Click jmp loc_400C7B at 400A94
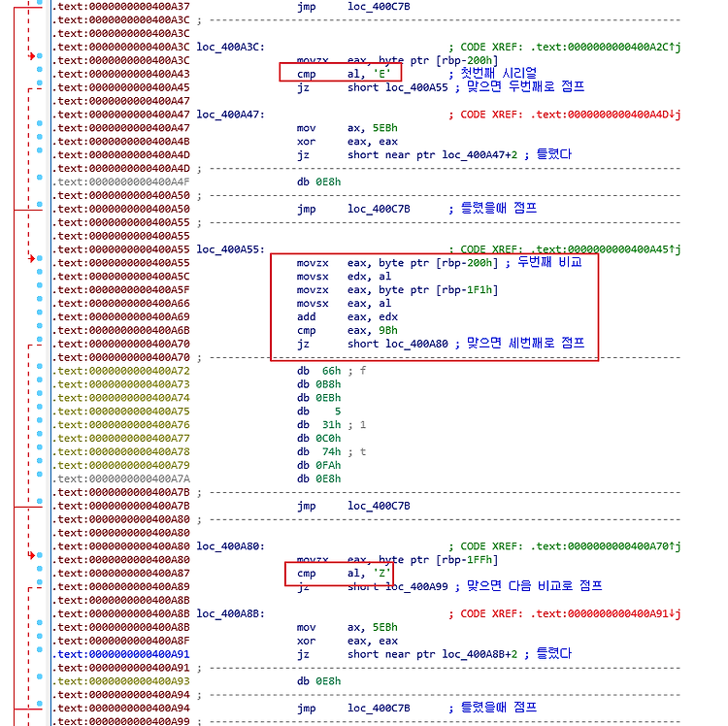The image size is (728, 726). (353, 708)
